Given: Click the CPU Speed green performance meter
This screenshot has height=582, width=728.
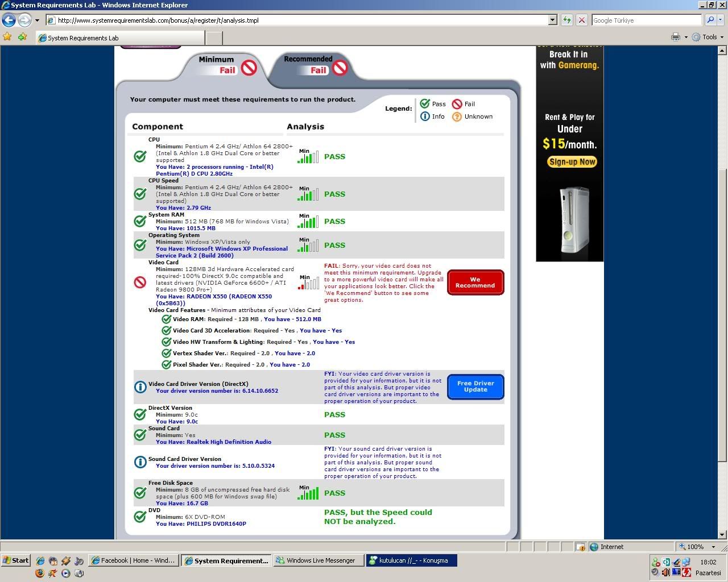Looking at the screenshot, I should 308,194.
